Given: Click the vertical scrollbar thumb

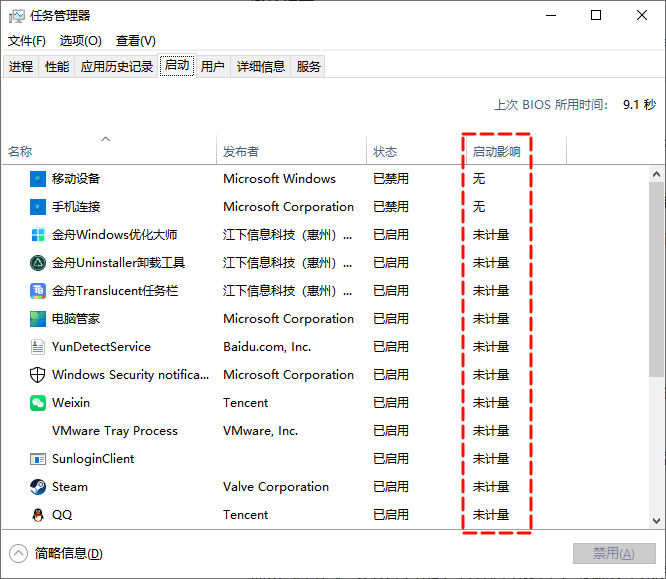Looking at the screenshot, I should tap(656, 279).
